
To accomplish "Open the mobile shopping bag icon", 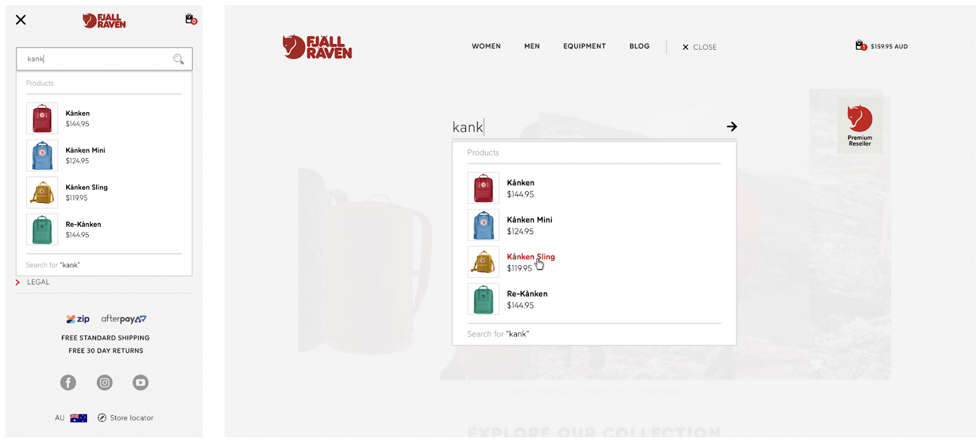I will click(x=190, y=20).
